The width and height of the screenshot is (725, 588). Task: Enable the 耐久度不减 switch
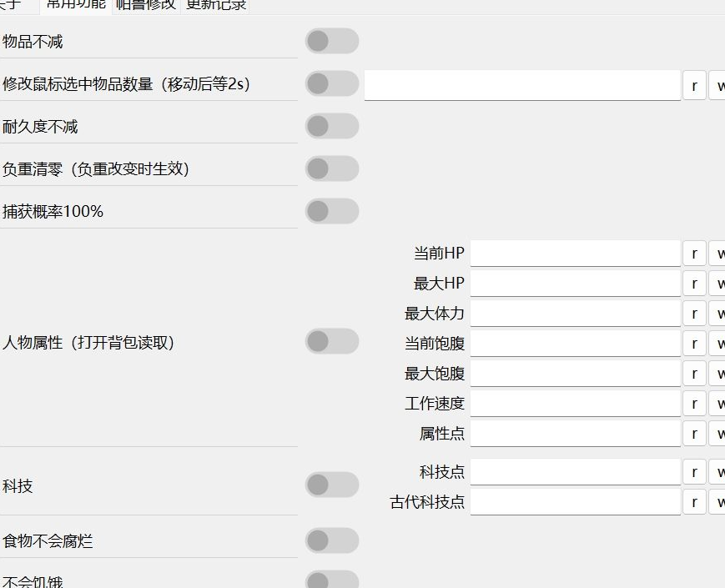pos(331,126)
